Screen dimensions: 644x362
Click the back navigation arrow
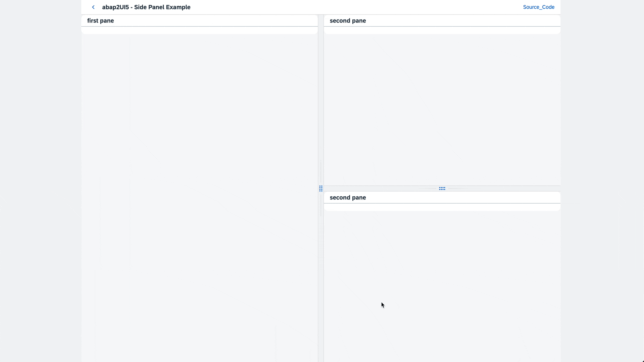(x=93, y=7)
